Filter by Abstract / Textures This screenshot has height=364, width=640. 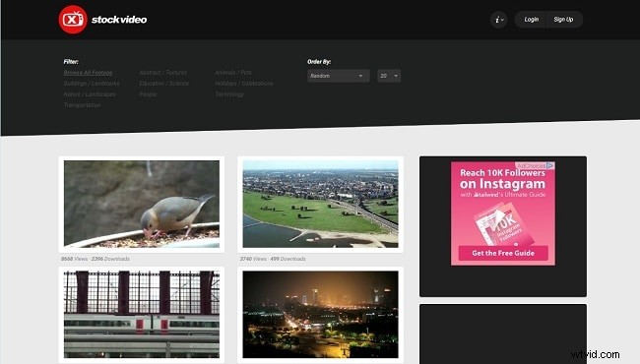pyautogui.click(x=162, y=73)
